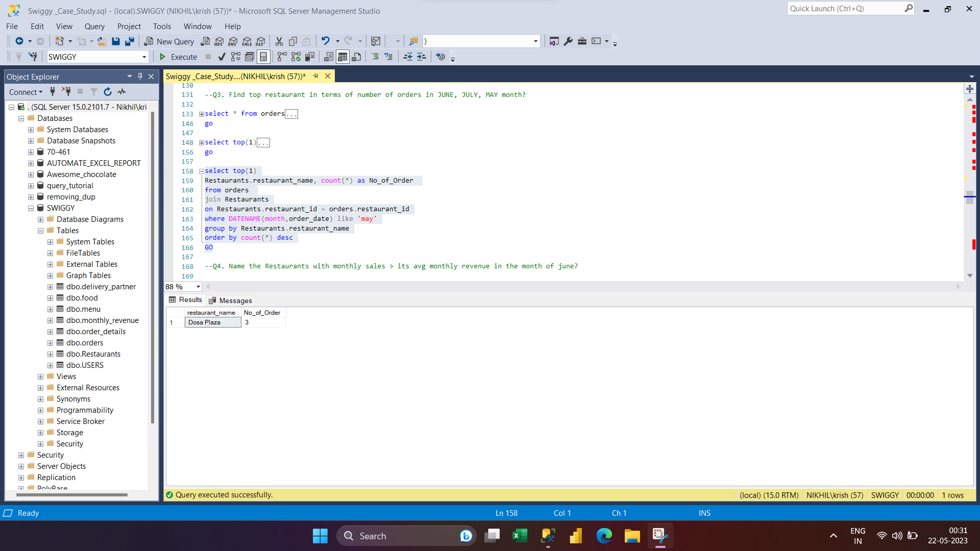
Task: Open the Project menu
Action: point(129,27)
